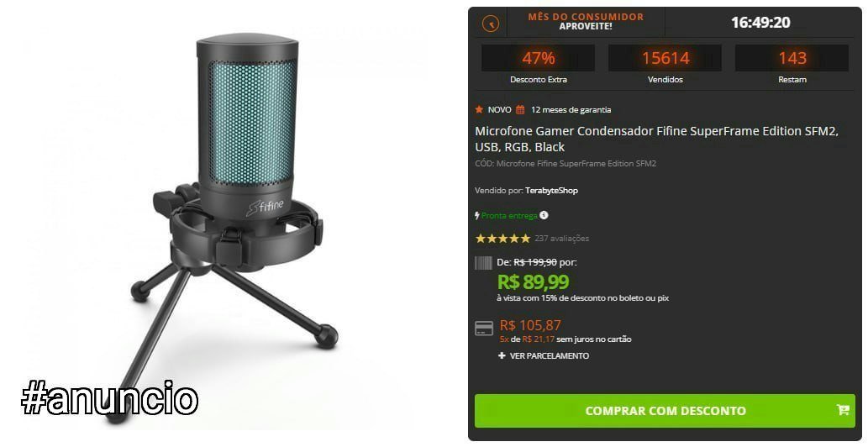Open the 237 avaliações reviews link
The image size is (868, 447).
pyautogui.click(x=561, y=239)
